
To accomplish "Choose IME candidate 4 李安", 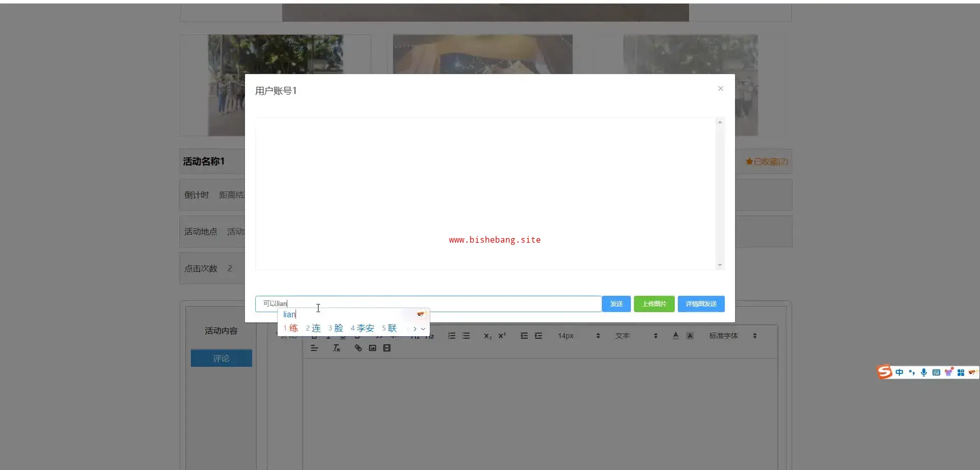I will coord(362,328).
